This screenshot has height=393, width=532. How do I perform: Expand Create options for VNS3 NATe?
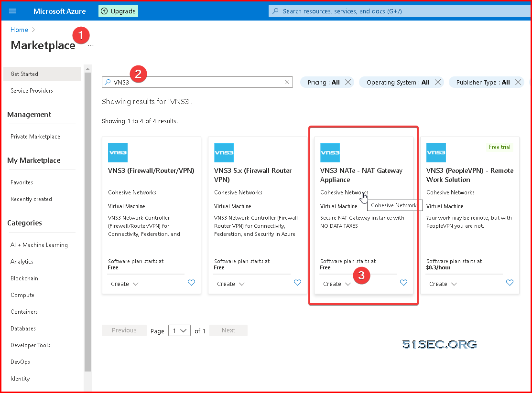(348, 284)
